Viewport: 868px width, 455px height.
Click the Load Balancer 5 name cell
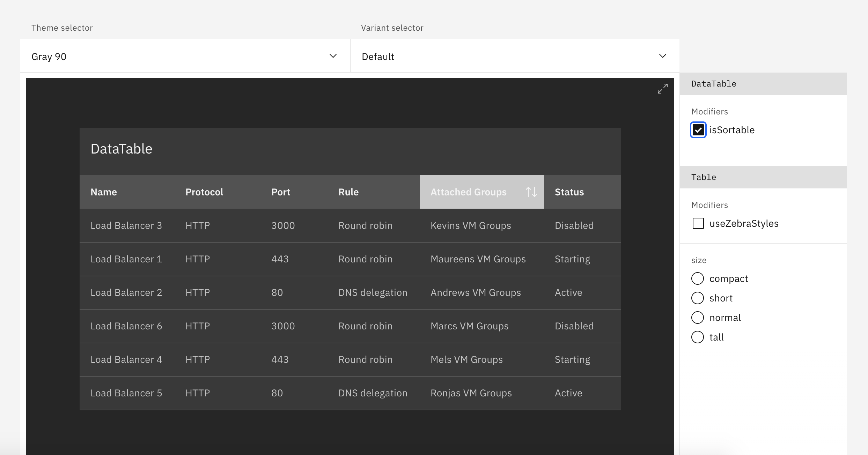click(126, 393)
